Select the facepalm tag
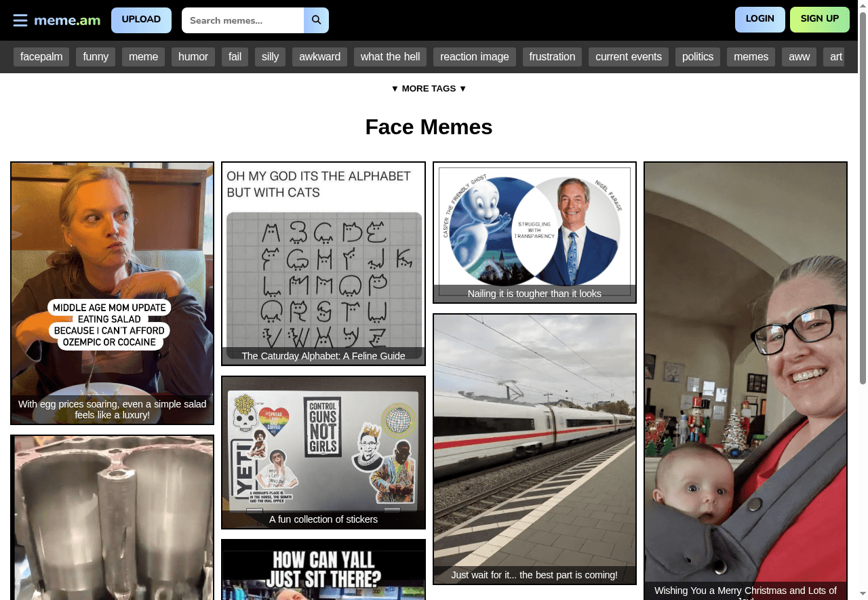This screenshot has width=868, height=600. tap(41, 57)
